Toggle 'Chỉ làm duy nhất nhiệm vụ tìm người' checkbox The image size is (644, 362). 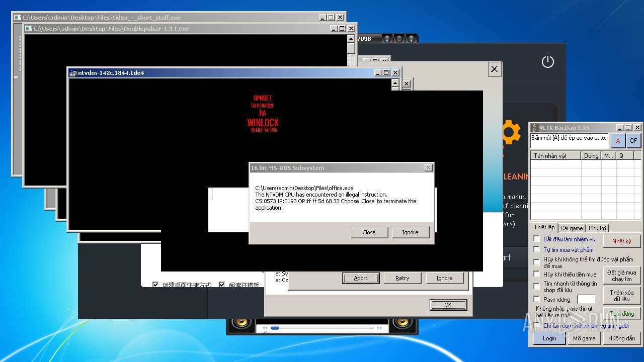[536, 325]
